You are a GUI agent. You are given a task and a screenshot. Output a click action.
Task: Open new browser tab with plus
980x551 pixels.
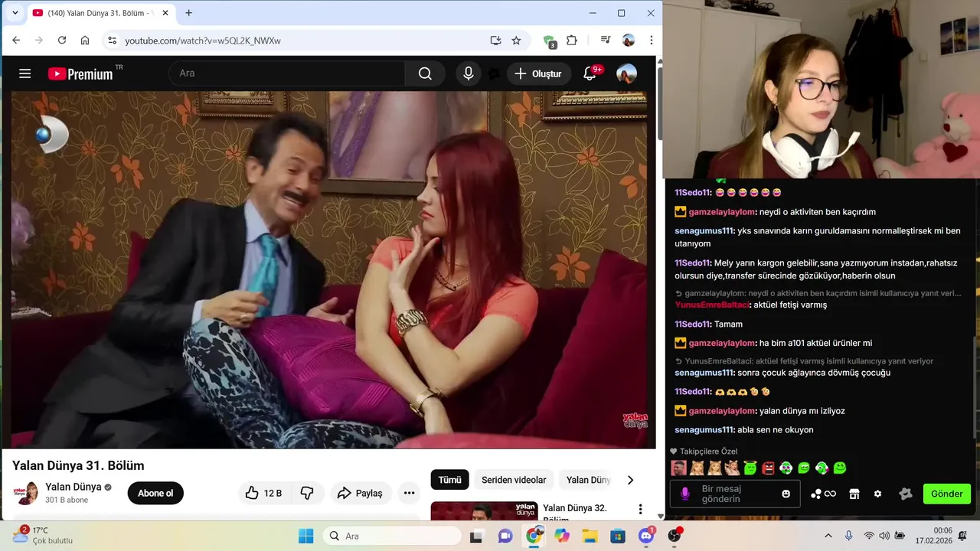[188, 13]
